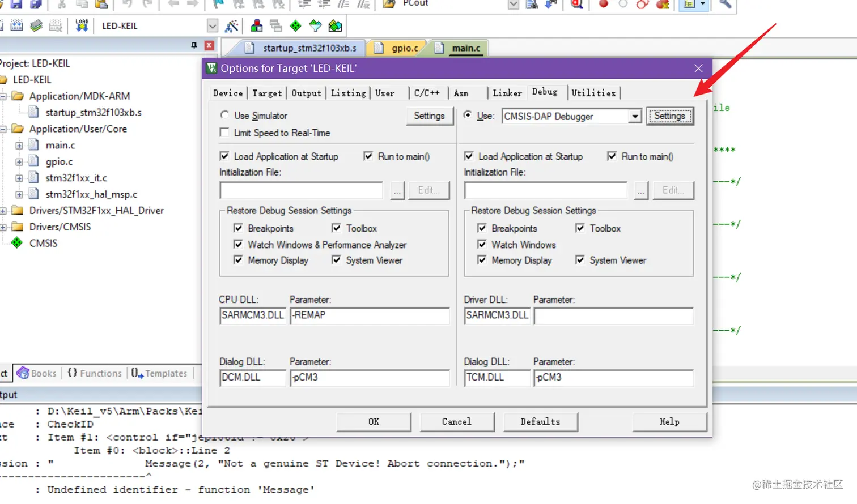
Task: Switch to the Device tab
Action: [228, 93]
